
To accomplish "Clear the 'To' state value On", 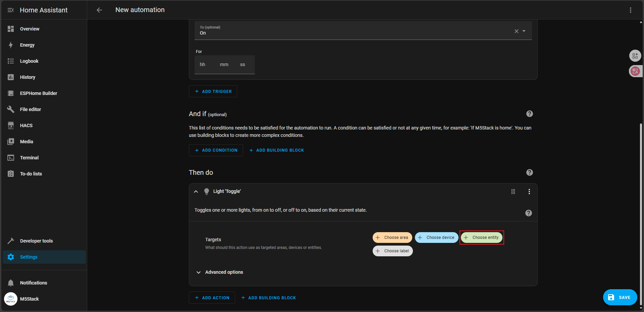I will coord(517,31).
